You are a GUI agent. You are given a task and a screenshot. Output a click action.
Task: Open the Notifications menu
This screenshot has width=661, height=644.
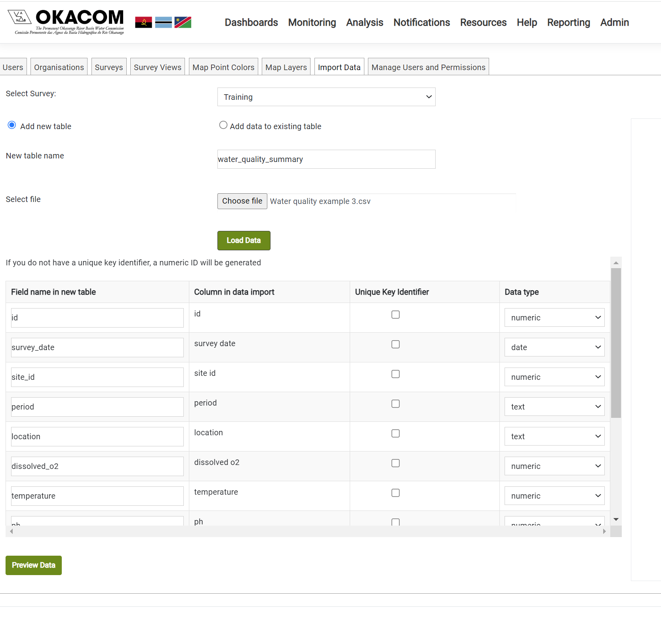[x=421, y=23]
